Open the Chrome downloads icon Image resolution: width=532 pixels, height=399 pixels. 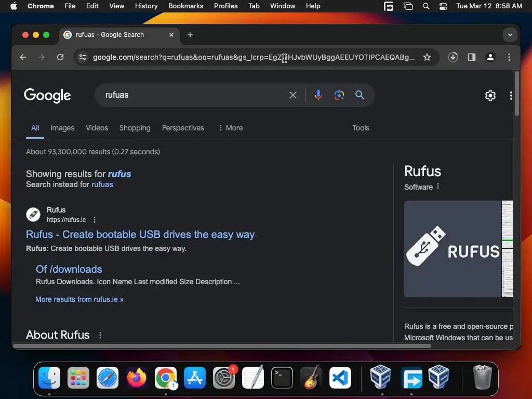453,57
